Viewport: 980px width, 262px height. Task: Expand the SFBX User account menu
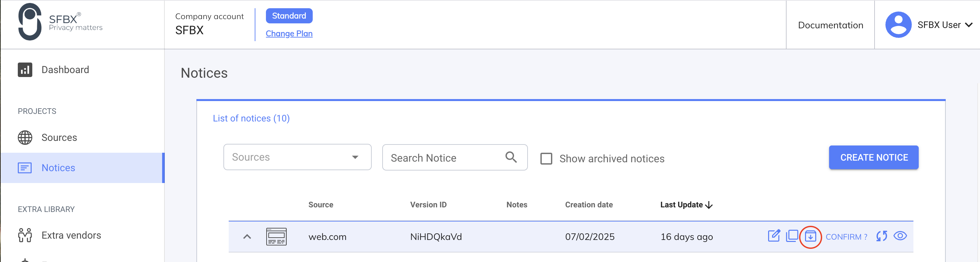pyautogui.click(x=968, y=25)
